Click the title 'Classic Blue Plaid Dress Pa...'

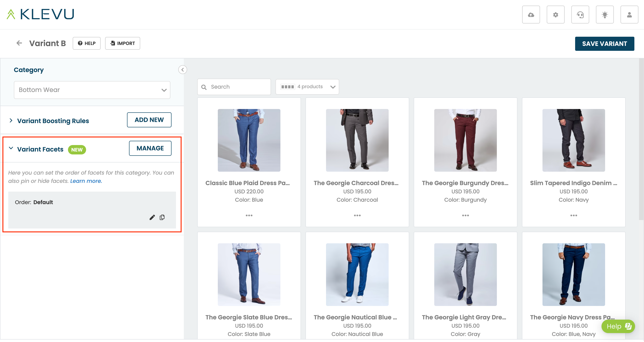pyautogui.click(x=248, y=183)
